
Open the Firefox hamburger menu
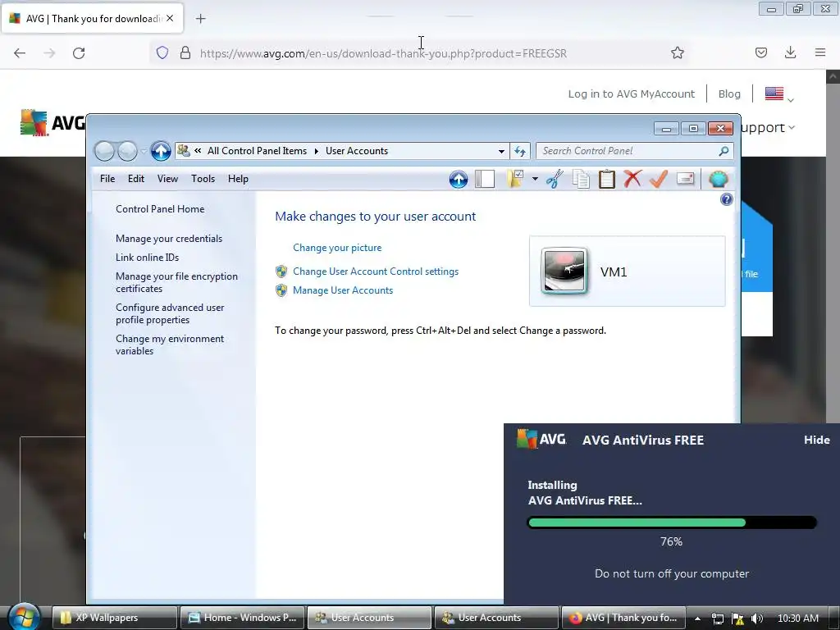[x=819, y=52]
